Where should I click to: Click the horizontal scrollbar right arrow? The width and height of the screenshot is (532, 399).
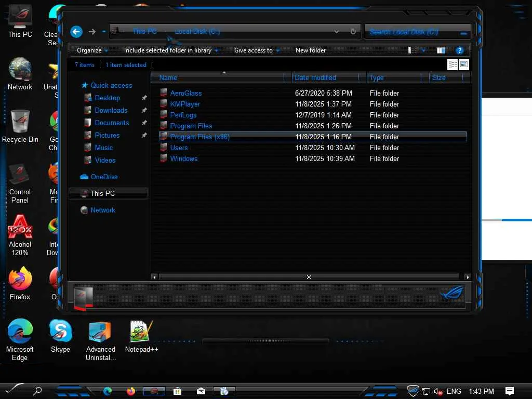pos(468,277)
